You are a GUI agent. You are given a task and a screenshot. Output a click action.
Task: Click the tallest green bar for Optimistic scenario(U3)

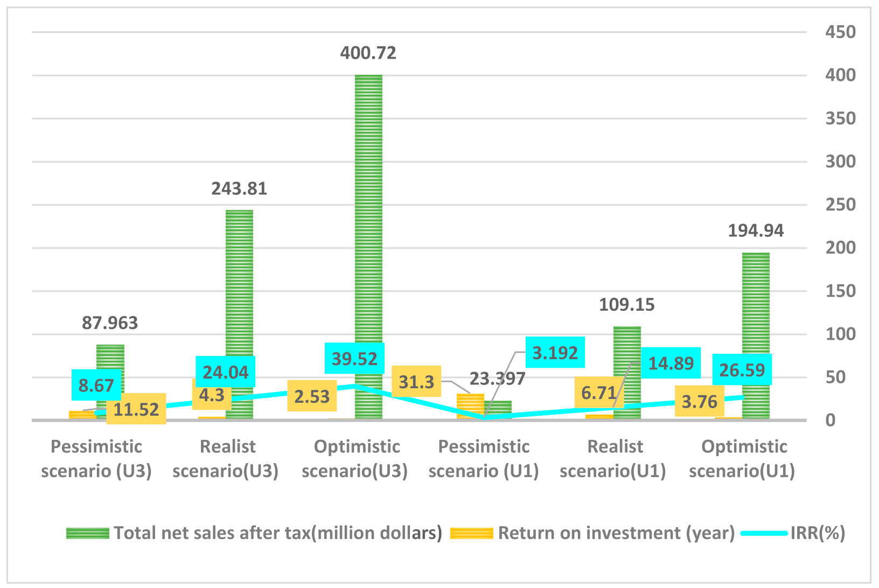(368, 242)
